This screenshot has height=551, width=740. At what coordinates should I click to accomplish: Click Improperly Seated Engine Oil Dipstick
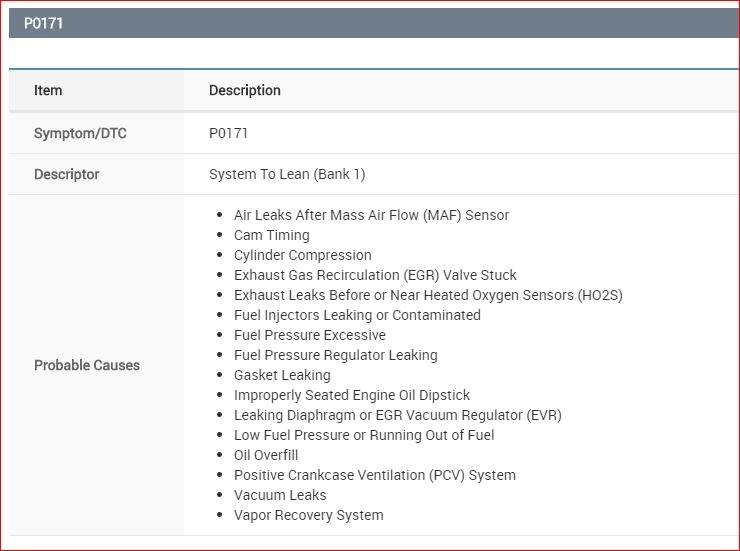pos(352,395)
